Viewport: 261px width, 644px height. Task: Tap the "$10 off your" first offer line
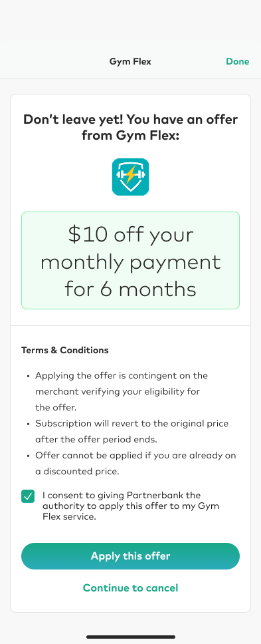(x=130, y=234)
